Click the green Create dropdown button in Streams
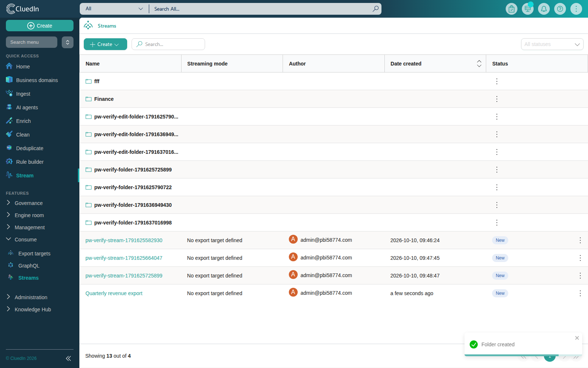 105,44
